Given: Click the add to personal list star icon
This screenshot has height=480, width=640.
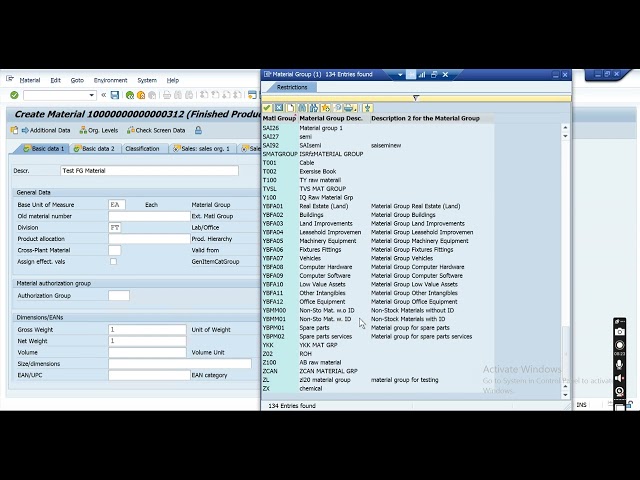Looking at the screenshot, I should point(325,108).
